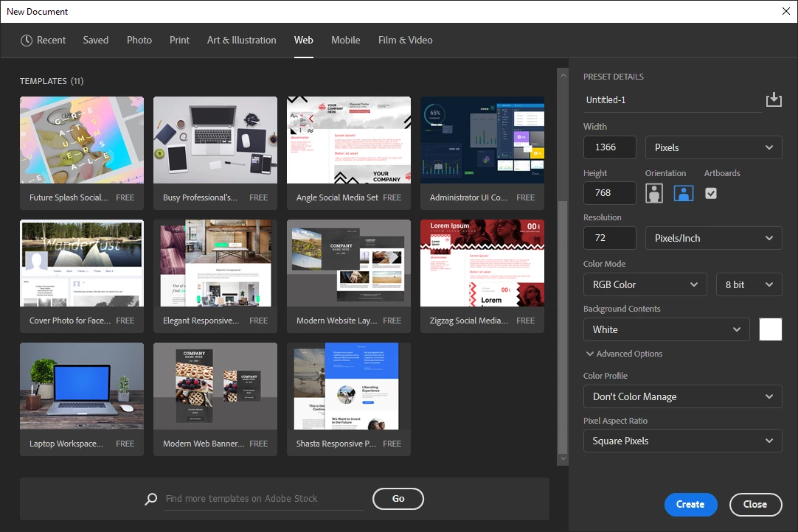This screenshot has height=532, width=798.
Task: Click the Height input field showing 768
Action: (x=610, y=193)
